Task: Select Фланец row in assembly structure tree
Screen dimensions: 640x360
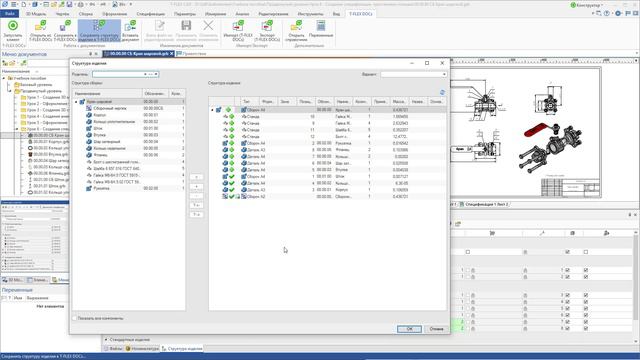Action: click(x=129, y=155)
